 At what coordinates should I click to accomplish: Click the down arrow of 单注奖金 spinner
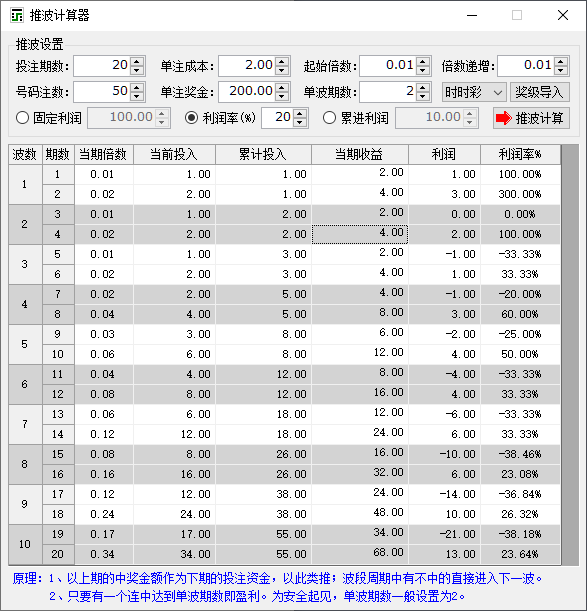coord(281,97)
